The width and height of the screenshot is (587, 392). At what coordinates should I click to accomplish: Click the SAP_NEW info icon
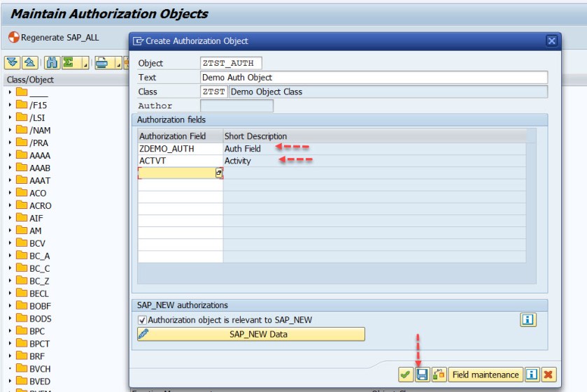pyautogui.click(x=528, y=320)
